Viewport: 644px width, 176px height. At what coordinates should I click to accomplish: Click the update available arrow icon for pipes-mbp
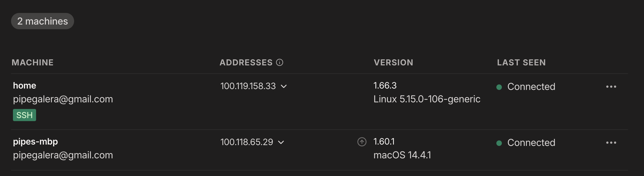pos(362,142)
